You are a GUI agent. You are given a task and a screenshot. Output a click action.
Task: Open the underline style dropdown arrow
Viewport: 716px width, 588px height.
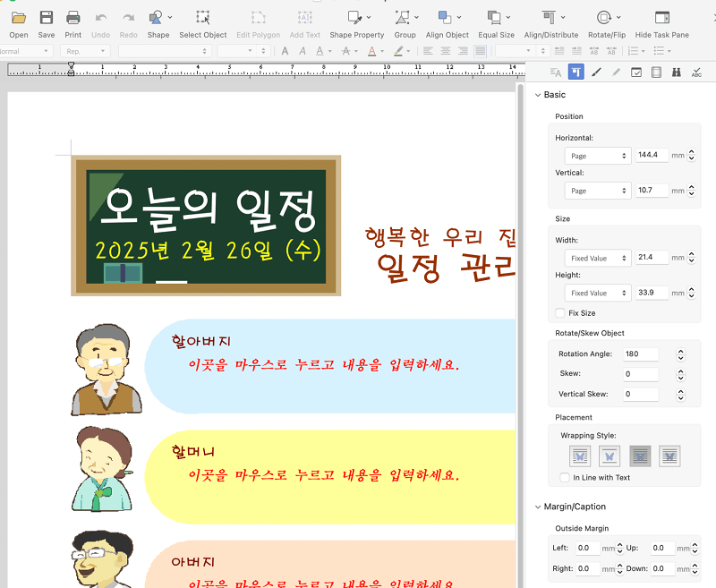click(330, 51)
